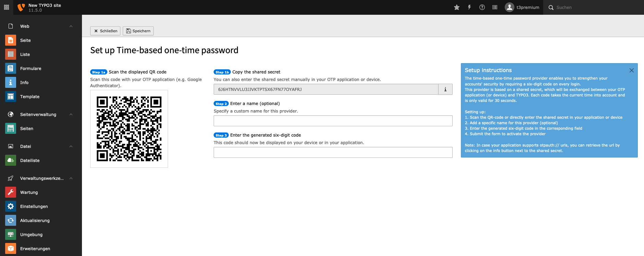Open the Aktualisierung refresh icon
Screen dimensions: 644x256
click(x=11, y=220)
